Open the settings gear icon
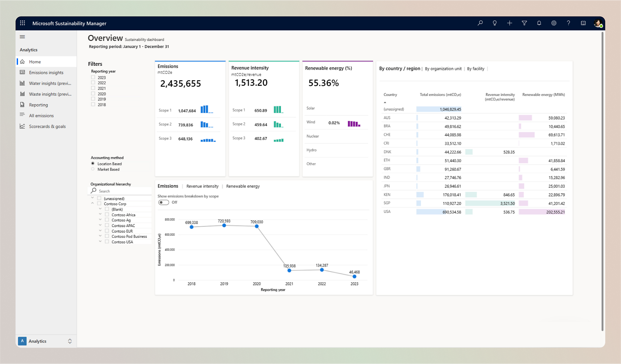The width and height of the screenshot is (621, 364). coord(554,23)
